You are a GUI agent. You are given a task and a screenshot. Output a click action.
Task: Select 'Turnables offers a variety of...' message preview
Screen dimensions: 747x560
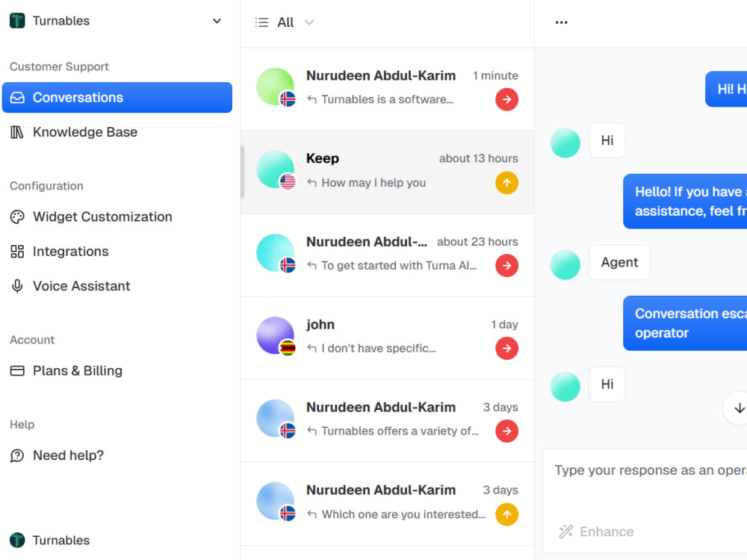tap(400, 431)
